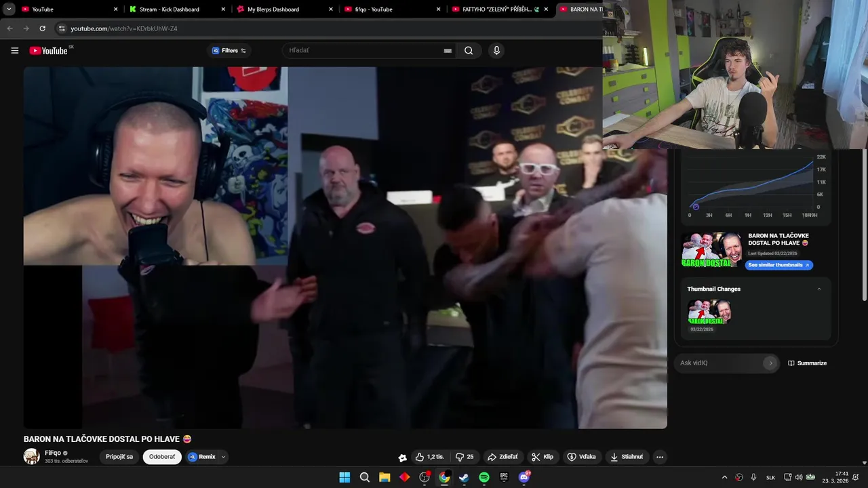Open Spotify from taskbar
This screenshot has height=488, width=868.
(484, 477)
